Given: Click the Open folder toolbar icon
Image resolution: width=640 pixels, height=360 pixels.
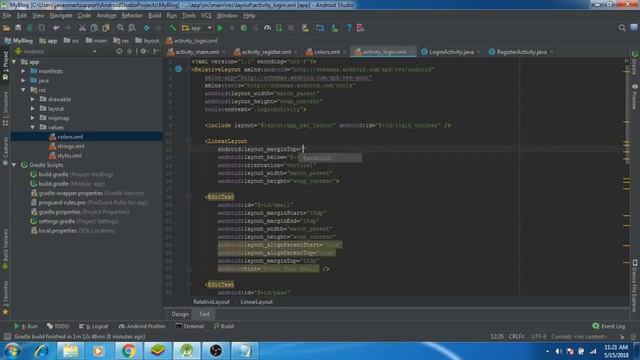Looking at the screenshot, I should (x=7, y=28).
